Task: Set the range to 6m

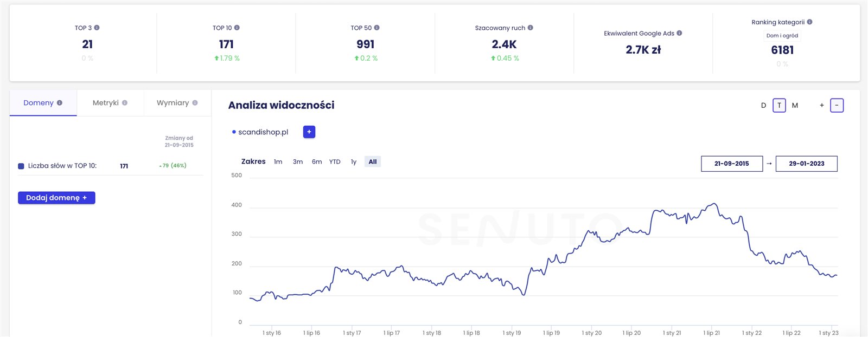Action: (x=317, y=161)
